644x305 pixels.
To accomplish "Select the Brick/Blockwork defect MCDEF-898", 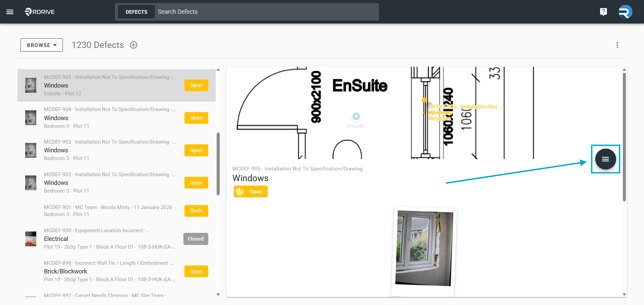I will coord(117,271).
